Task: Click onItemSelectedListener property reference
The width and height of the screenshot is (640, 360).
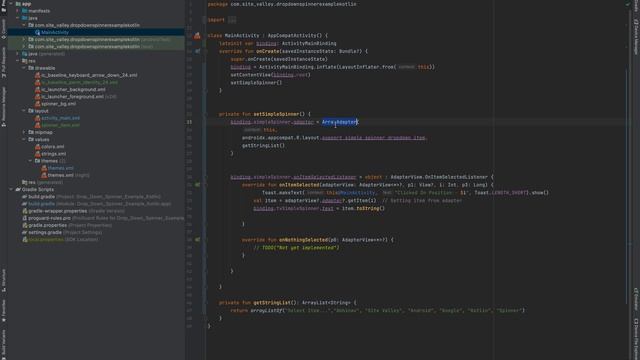Action: tap(324, 177)
